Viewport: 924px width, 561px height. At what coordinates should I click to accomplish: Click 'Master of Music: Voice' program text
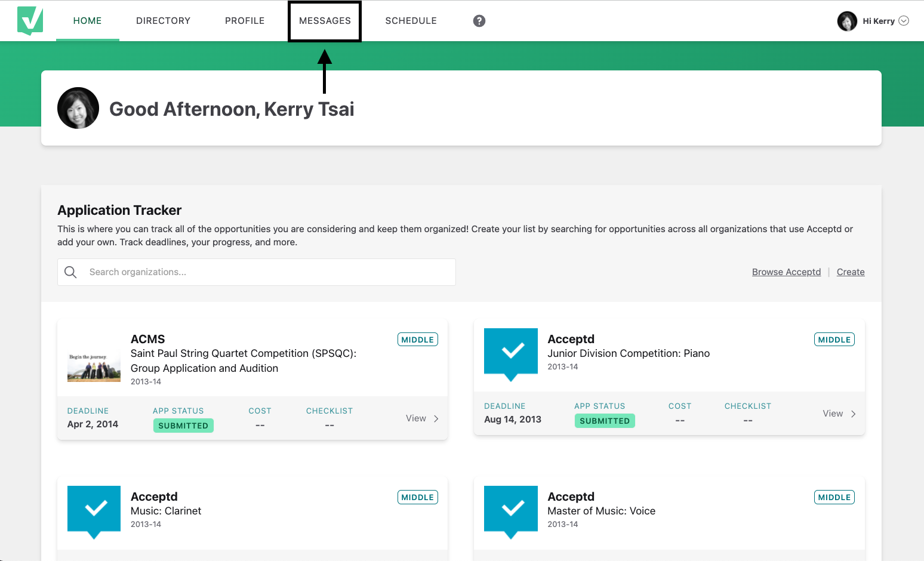click(601, 511)
